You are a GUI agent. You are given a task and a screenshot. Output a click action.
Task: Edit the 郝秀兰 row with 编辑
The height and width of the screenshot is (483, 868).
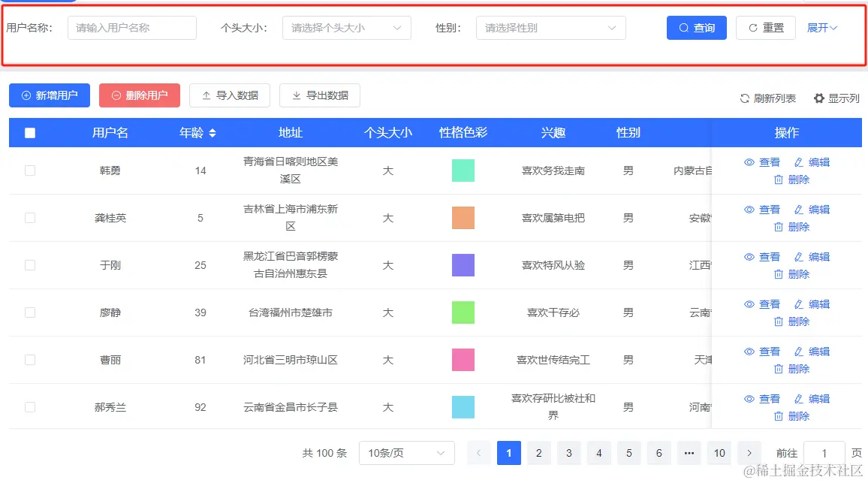tap(812, 399)
